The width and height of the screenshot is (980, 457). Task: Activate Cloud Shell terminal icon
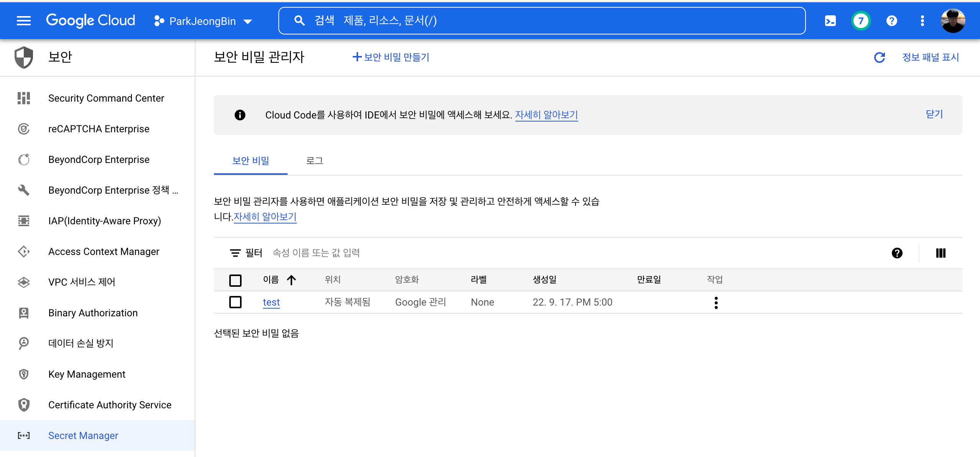coord(830,21)
